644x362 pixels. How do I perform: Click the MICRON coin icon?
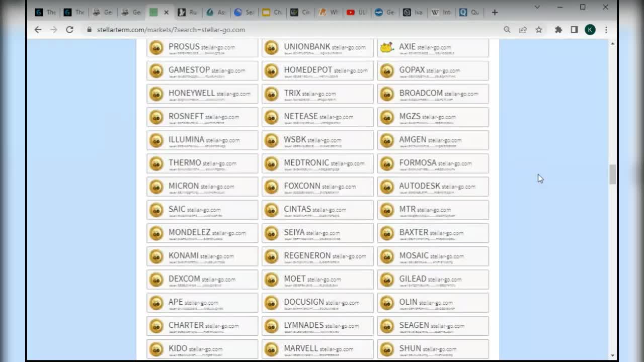156,187
